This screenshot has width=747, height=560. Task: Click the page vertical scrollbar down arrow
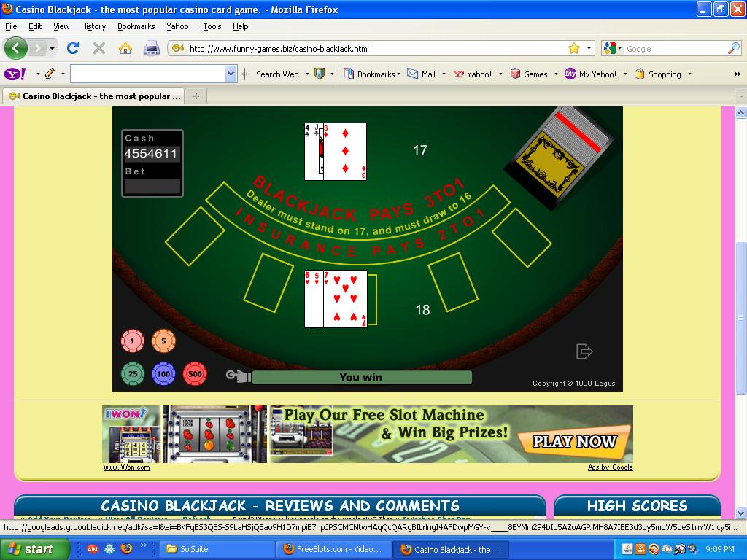740,513
